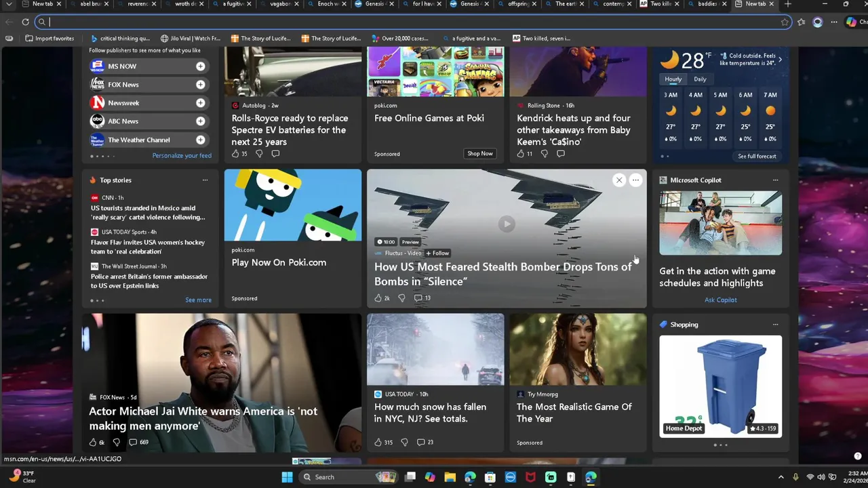
Task: Follow FOX News with its plus icon
Action: [x=201, y=85]
